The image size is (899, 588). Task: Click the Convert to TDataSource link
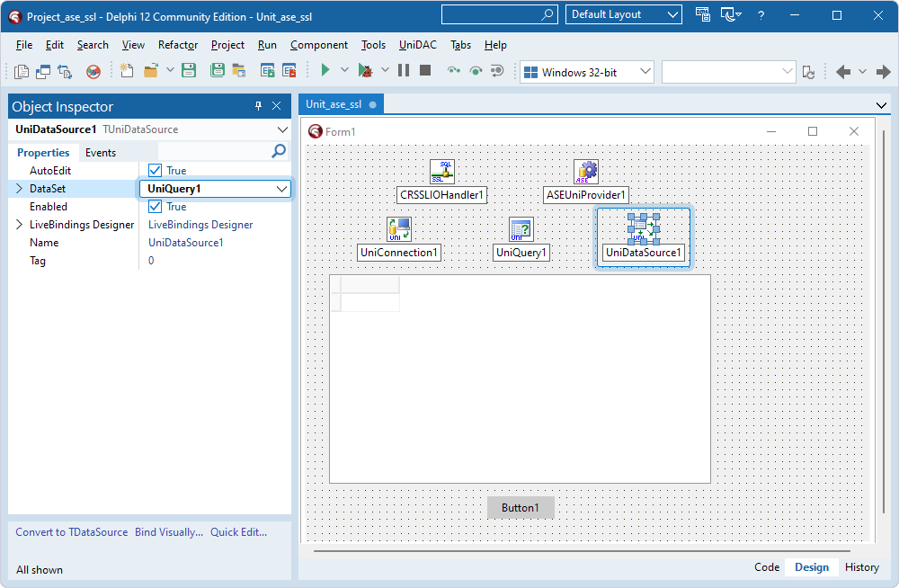coord(70,531)
